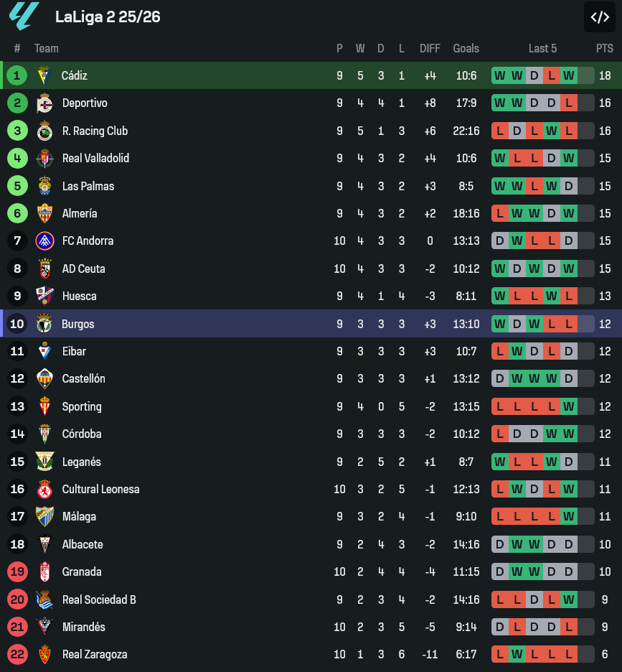The height and width of the screenshot is (672, 622).
Task: Click the Real Zaragoza club crest
Action: pyautogui.click(x=44, y=655)
